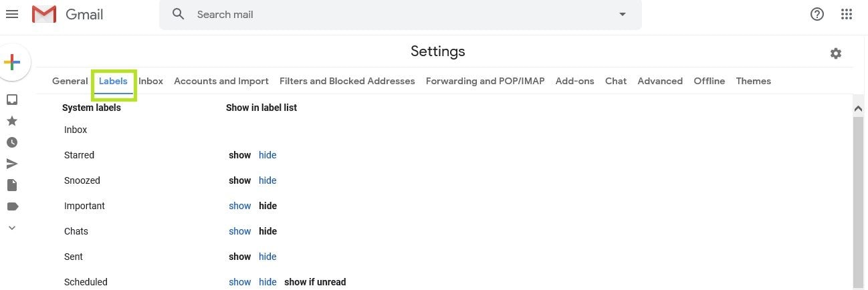
Task: Open Drafts via document icon
Action: (12, 185)
